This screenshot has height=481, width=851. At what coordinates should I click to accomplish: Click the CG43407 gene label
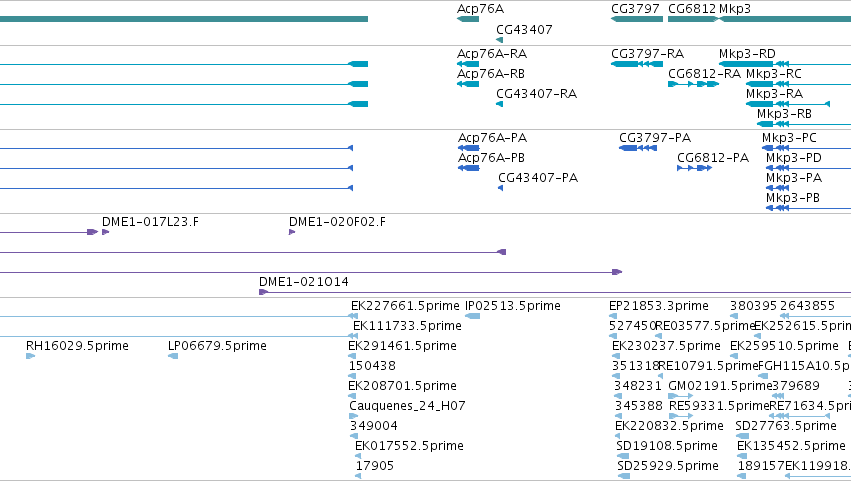coord(524,30)
